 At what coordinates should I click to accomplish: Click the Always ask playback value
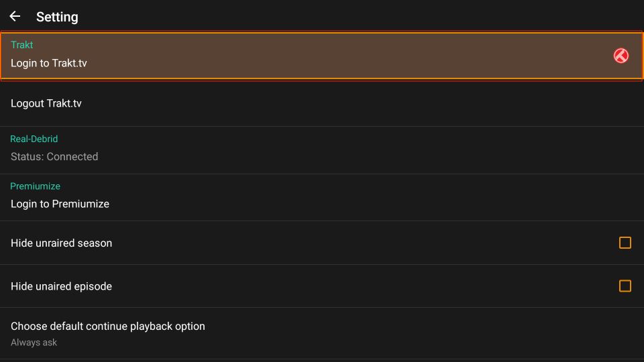coord(34,343)
